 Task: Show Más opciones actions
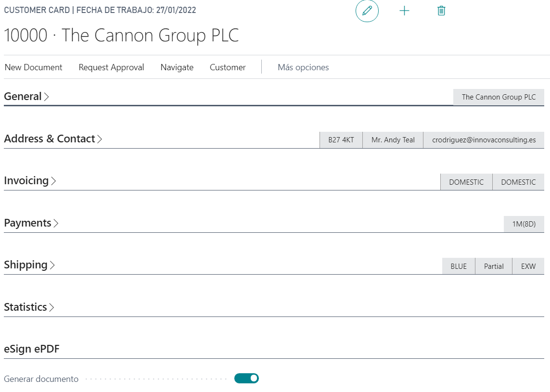(x=303, y=67)
